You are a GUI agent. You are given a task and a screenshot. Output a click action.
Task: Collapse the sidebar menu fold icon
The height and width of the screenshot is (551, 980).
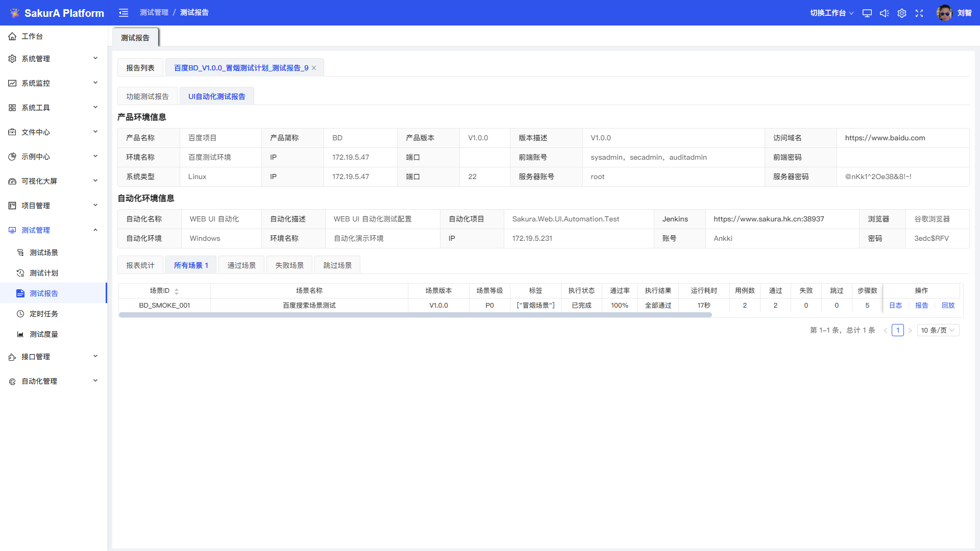pos(124,13)
